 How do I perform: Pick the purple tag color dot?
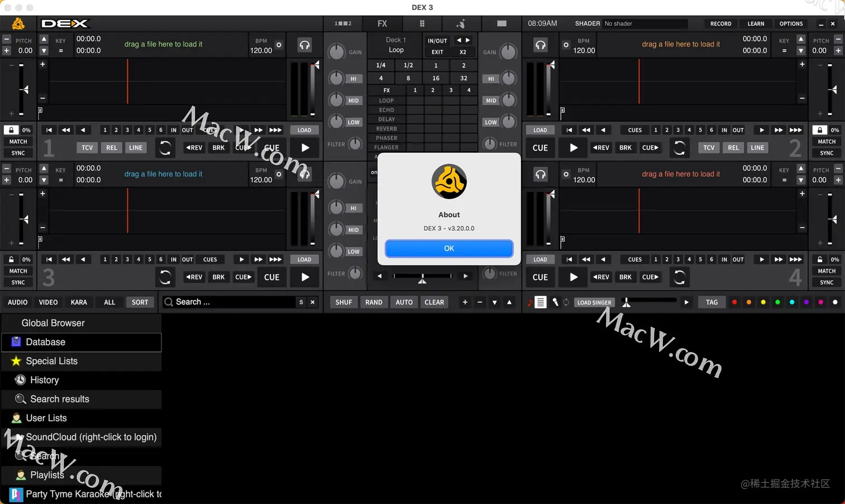point(806,302)
